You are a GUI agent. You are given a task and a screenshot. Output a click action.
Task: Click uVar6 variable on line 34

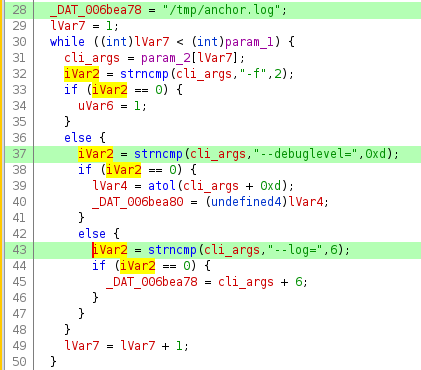coord(96,106)
